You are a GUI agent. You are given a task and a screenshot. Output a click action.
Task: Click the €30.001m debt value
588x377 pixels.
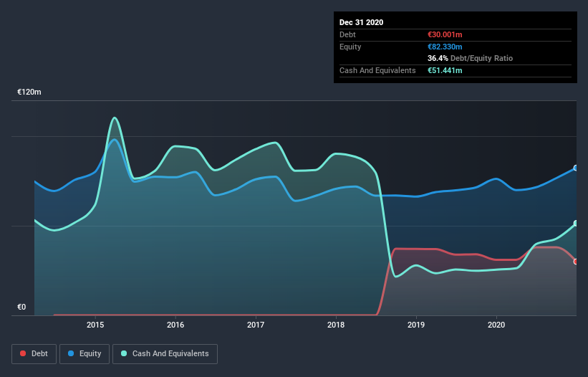click(x=445, y=34)
